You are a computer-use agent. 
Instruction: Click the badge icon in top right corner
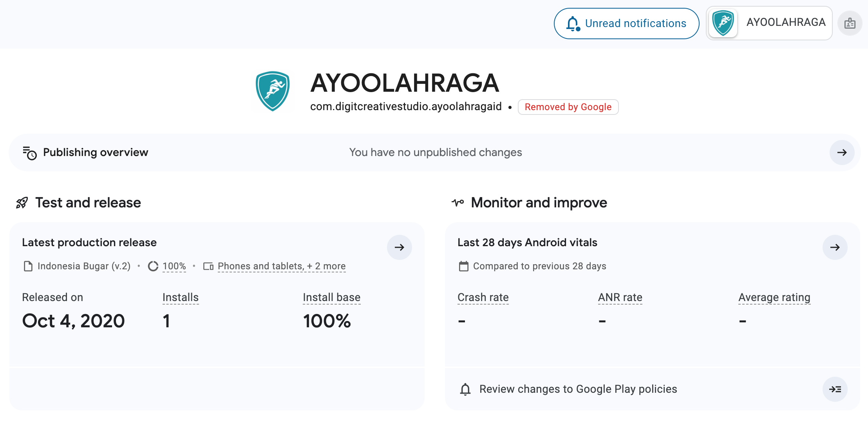click(850, 24)
